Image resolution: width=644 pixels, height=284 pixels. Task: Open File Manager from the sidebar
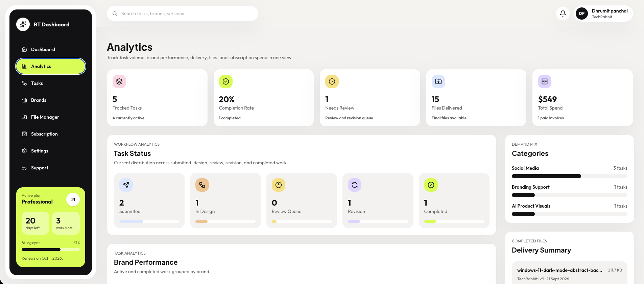51,117
